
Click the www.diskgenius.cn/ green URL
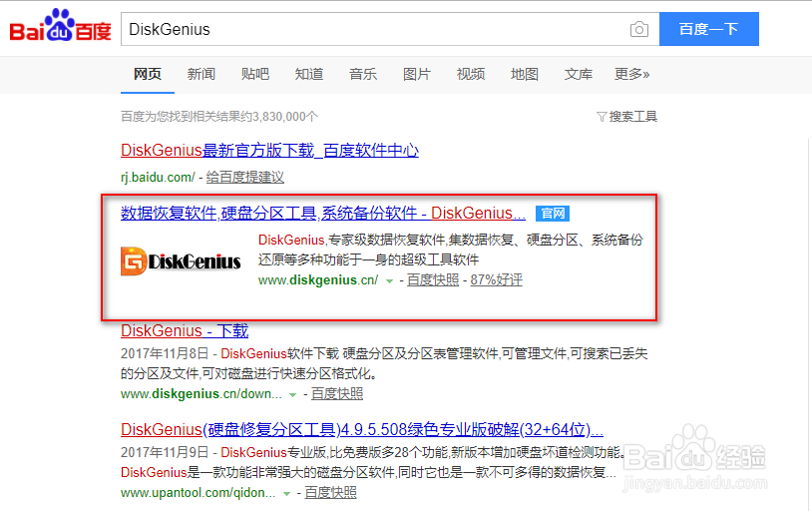318,279
